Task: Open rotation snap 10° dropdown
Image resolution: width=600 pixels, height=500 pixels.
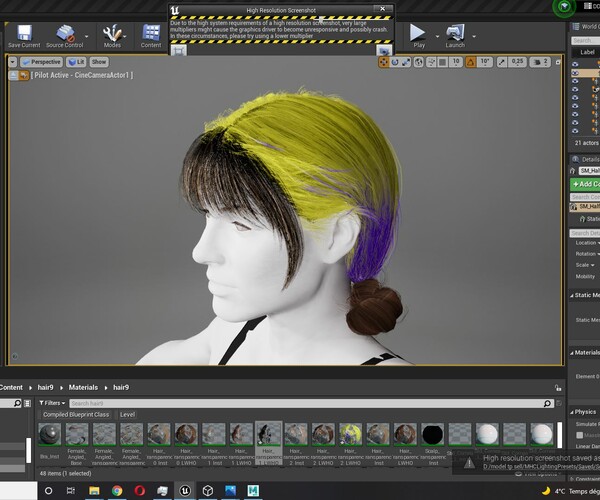Action: point(485,62)
